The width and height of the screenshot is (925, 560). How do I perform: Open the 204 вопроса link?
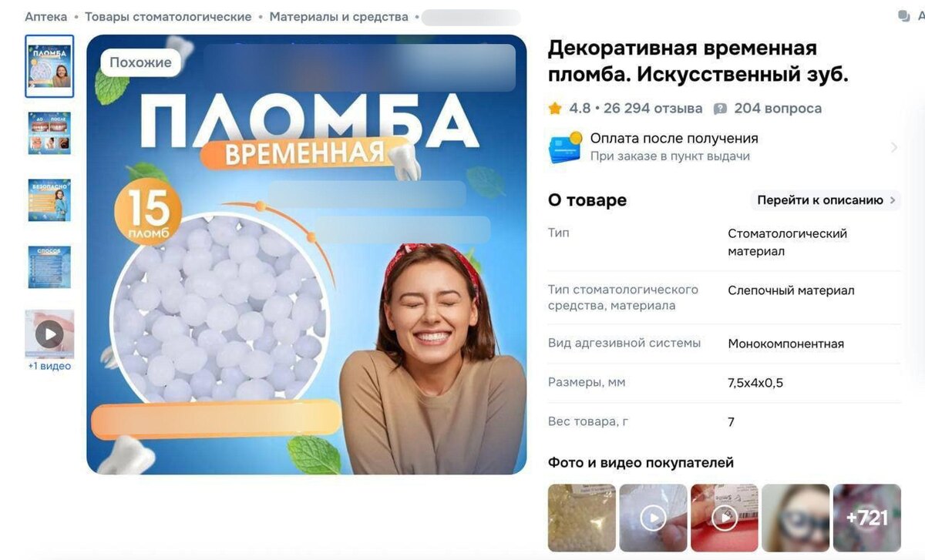[778, 109]
